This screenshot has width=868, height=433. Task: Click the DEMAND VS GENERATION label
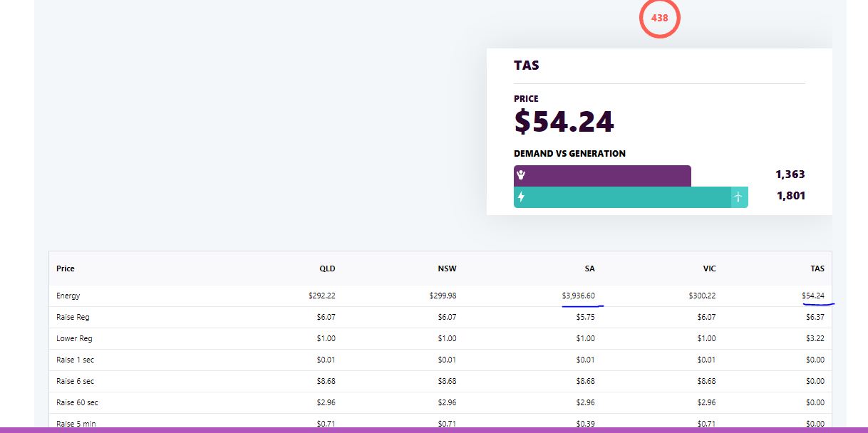click(569, 154)
